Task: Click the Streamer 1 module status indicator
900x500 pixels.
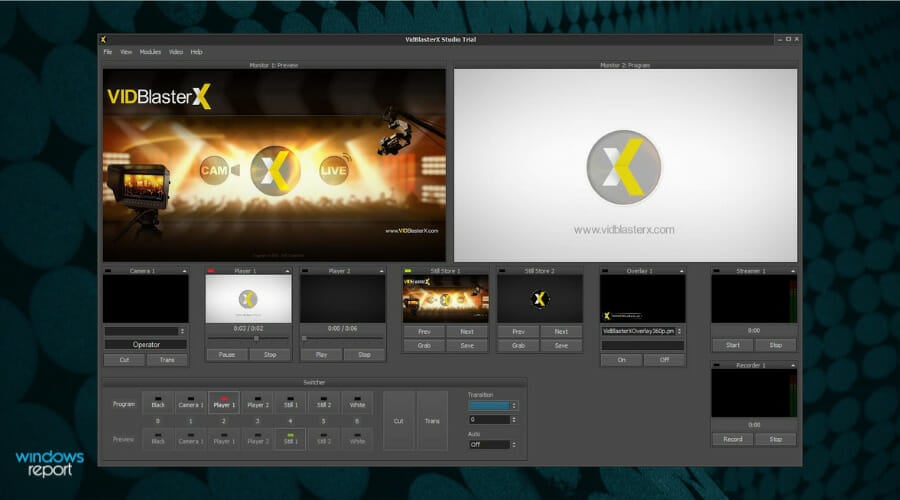Action: point(716,270)
